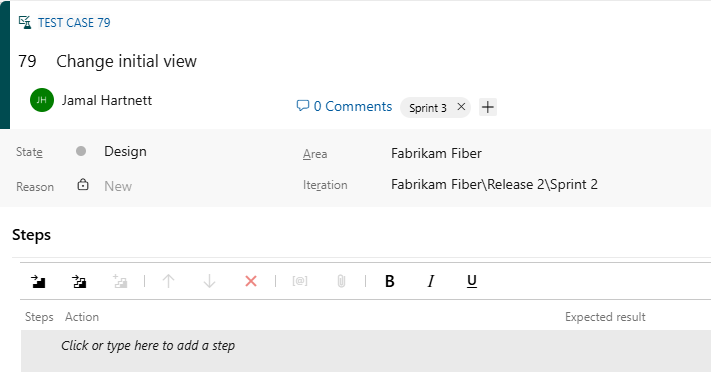Open the Iteration path field

click(x=494, y=185)
